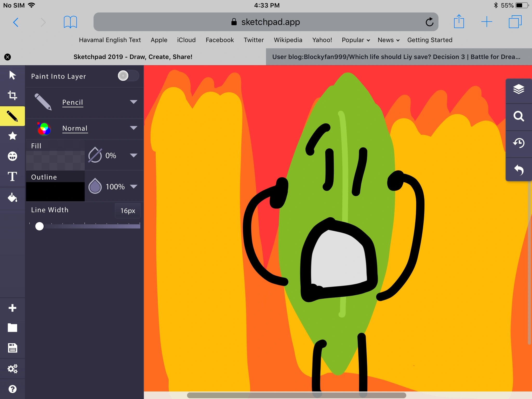Open the Layers panel
532x399 pixels.
point(518,90)
